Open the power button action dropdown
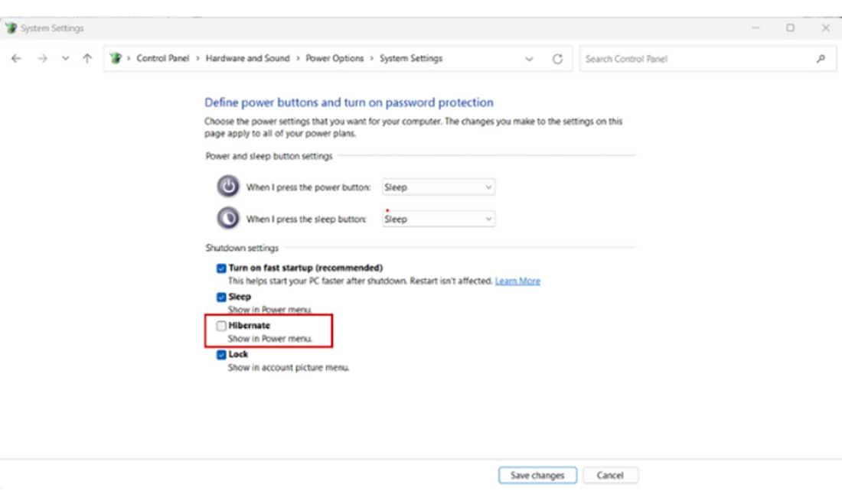842x504 pixels. point(439,187)
